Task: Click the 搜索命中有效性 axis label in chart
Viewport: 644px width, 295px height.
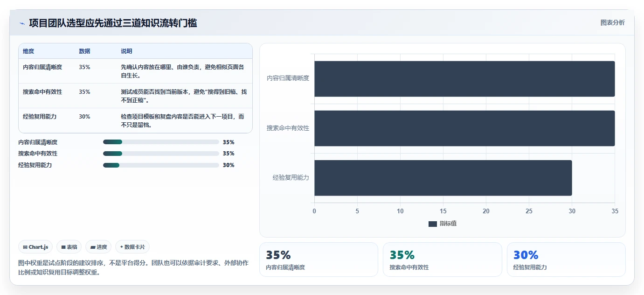Action: [x=288, y=128]
